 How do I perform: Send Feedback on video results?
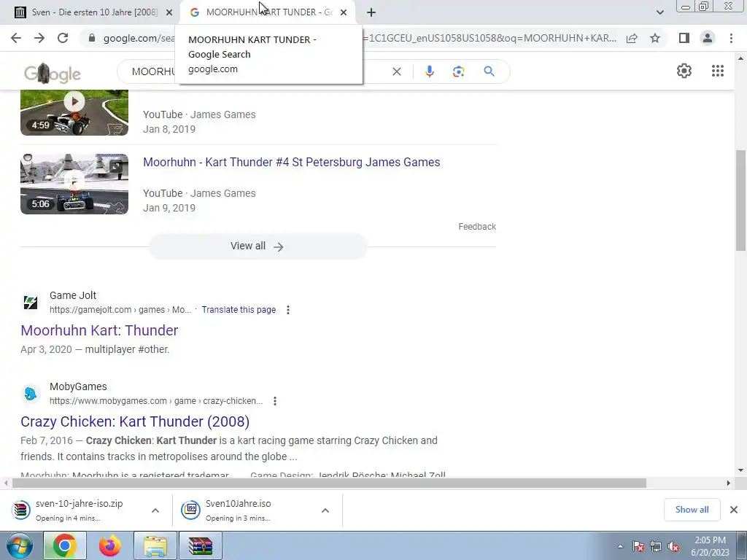(x=477, y=227)
